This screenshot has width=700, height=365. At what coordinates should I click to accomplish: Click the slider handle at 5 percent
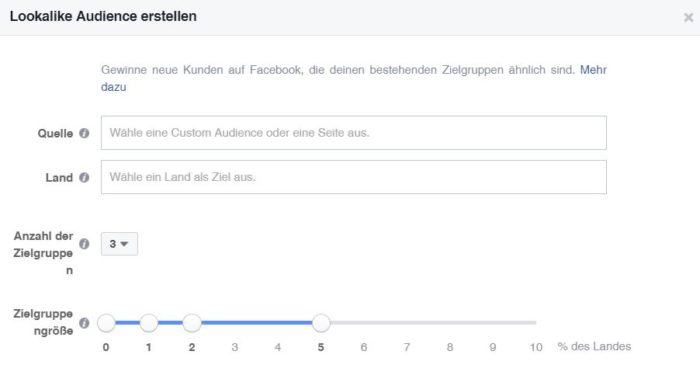pos(321,323)
